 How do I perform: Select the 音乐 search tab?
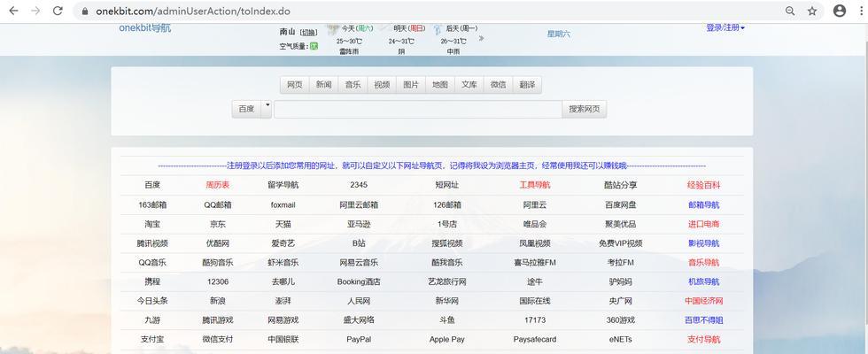click(x=353, y=85)
